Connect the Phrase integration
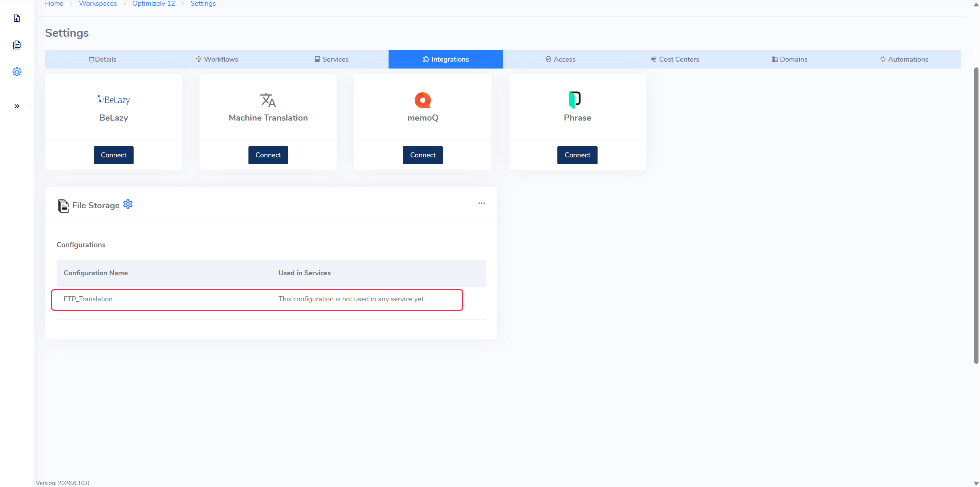Screen dimensions: 980x487 pos(577,155)
